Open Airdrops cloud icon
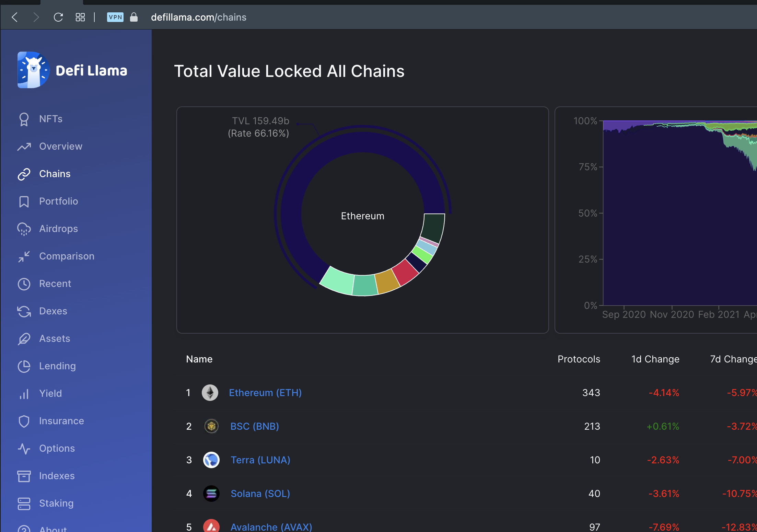Screen dimensions: 757x532 [x=24, y=229]
